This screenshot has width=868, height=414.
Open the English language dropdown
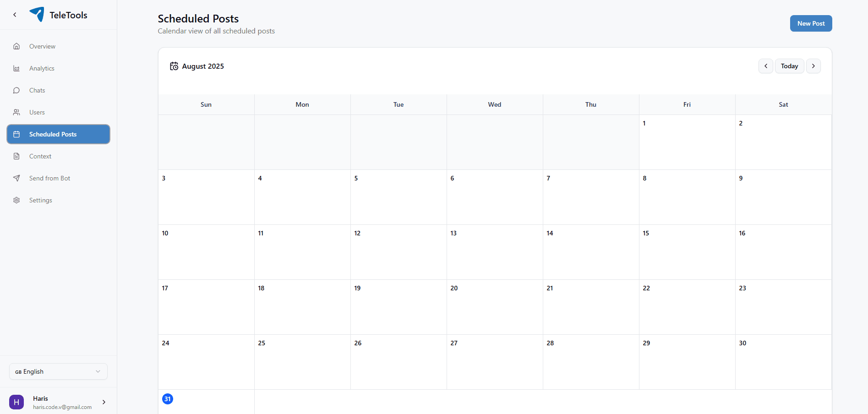tap(58, 371)
